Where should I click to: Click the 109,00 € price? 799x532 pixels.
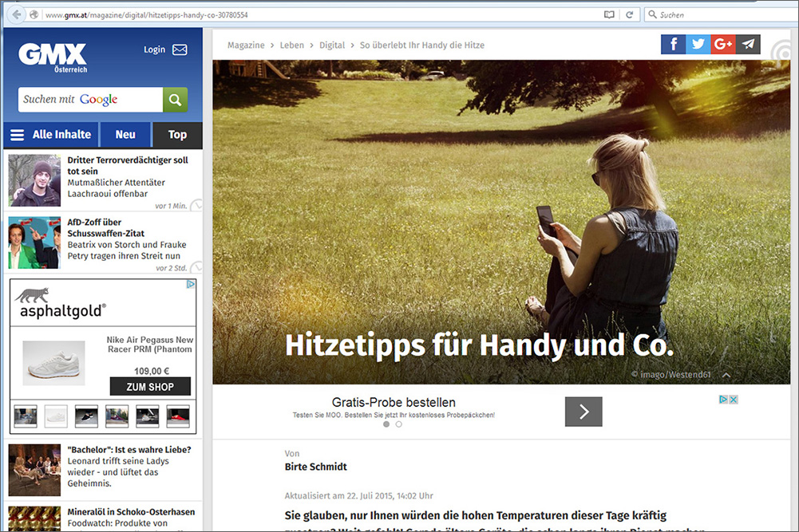(152, 371)
